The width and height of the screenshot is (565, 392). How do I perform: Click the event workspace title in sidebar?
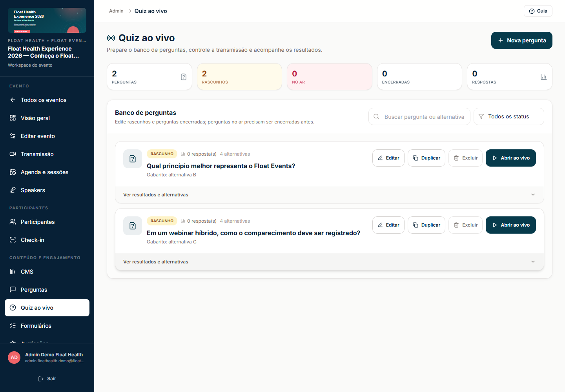tap(44, 52)
